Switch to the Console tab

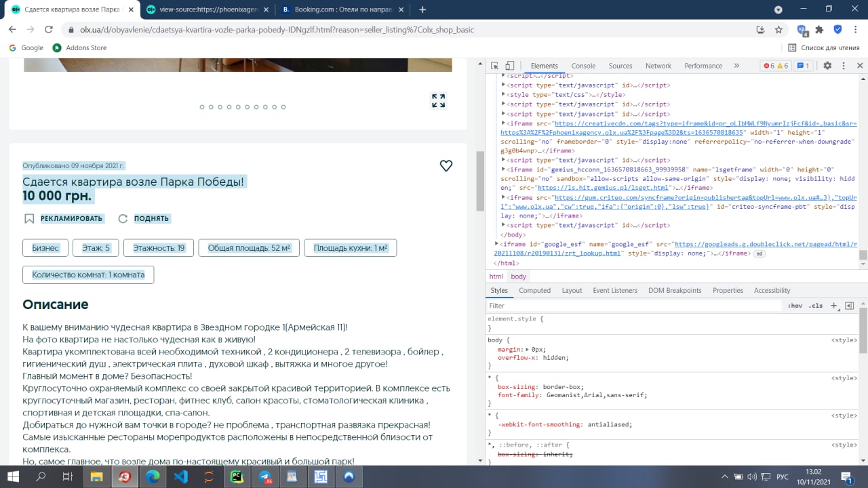point(583,66)
